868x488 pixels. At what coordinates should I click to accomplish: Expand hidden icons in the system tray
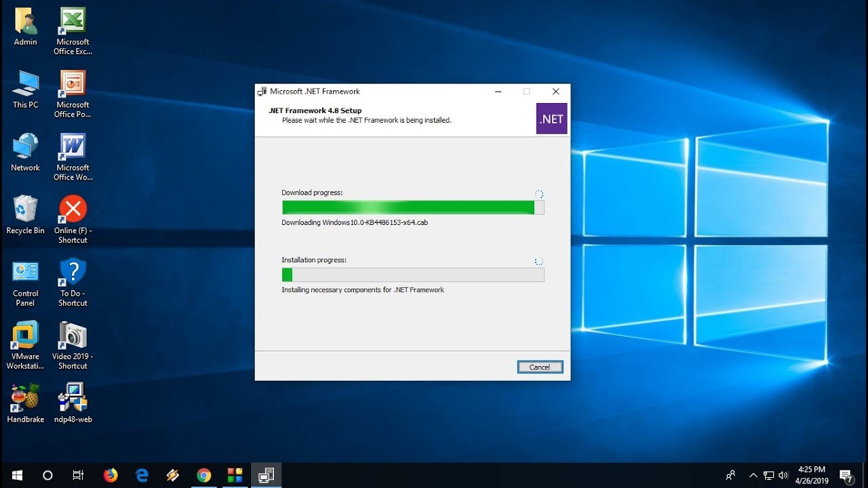pyautogui.click(x=753, y=474)
